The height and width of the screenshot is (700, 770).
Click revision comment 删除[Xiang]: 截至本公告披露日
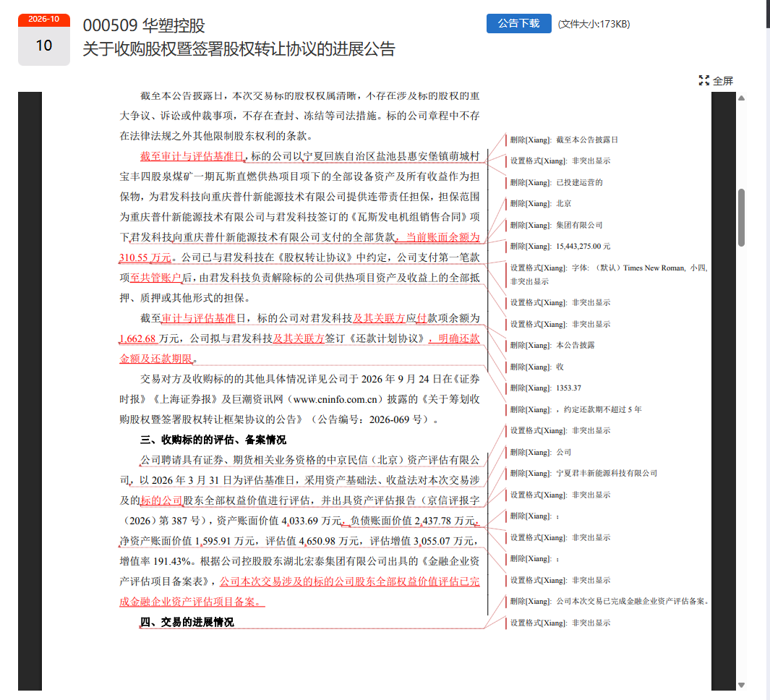(564, 140)
